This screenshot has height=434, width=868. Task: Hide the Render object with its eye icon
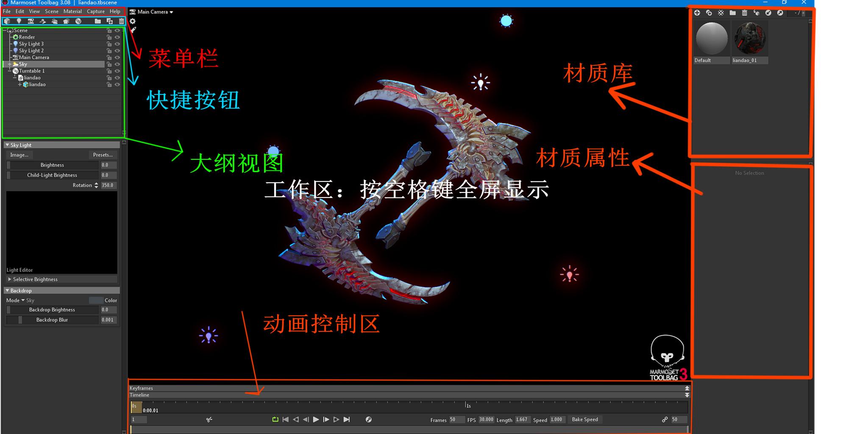[x=117, y=37]
